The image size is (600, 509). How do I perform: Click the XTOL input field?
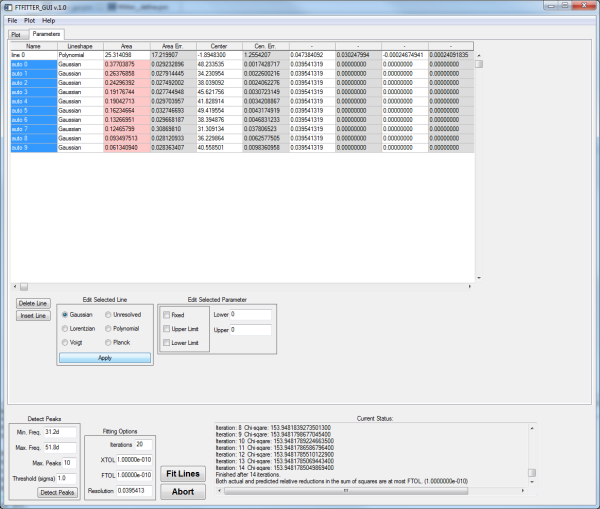coord(134,460)
